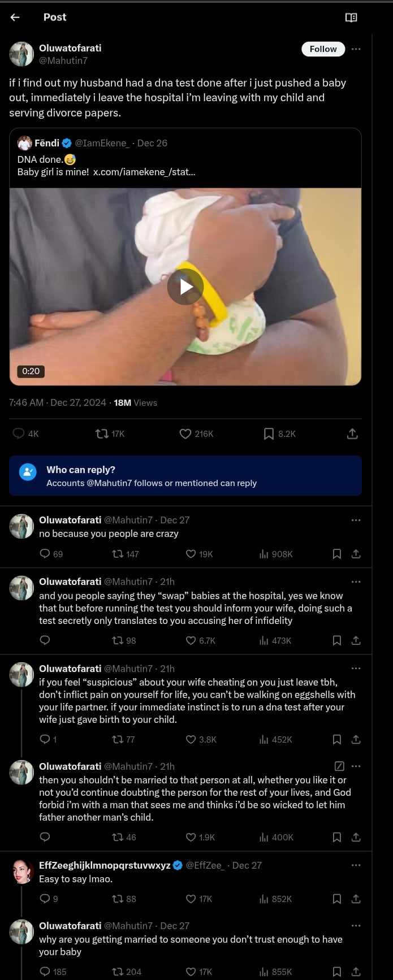Open EffZeeghijklmnopqrstuvwxyz profile name
Screen dimensions: 393x980
point(105,865)
